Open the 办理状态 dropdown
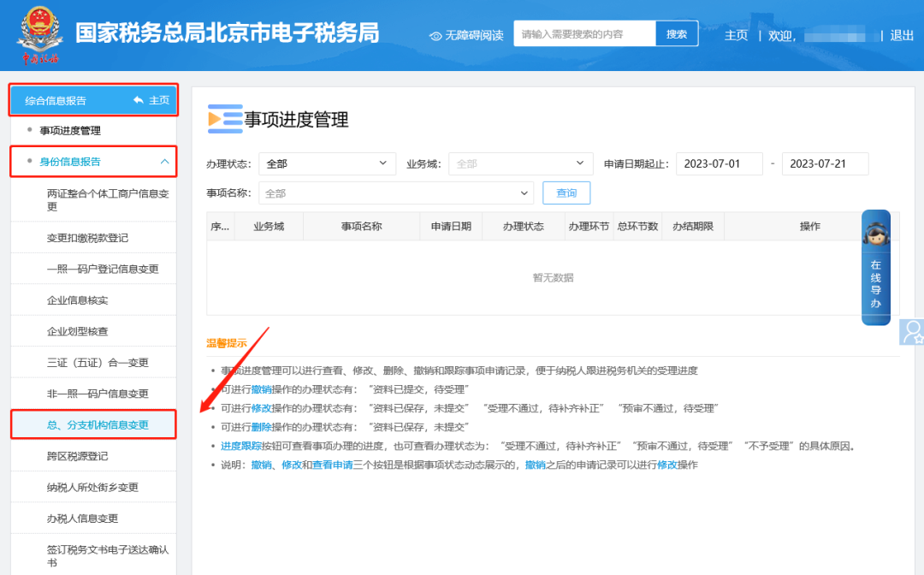The height and width of the screenshot is (575, 924). click(327, 163)
